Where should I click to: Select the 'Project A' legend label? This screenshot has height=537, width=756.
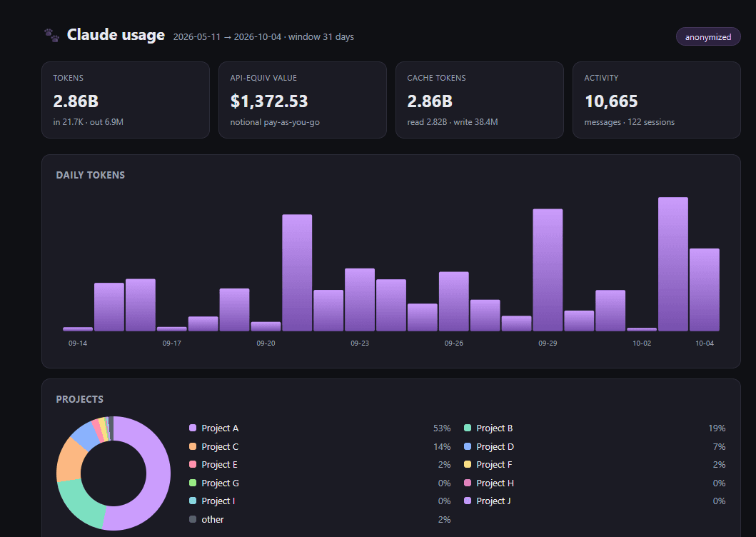(x=220, y=428)
